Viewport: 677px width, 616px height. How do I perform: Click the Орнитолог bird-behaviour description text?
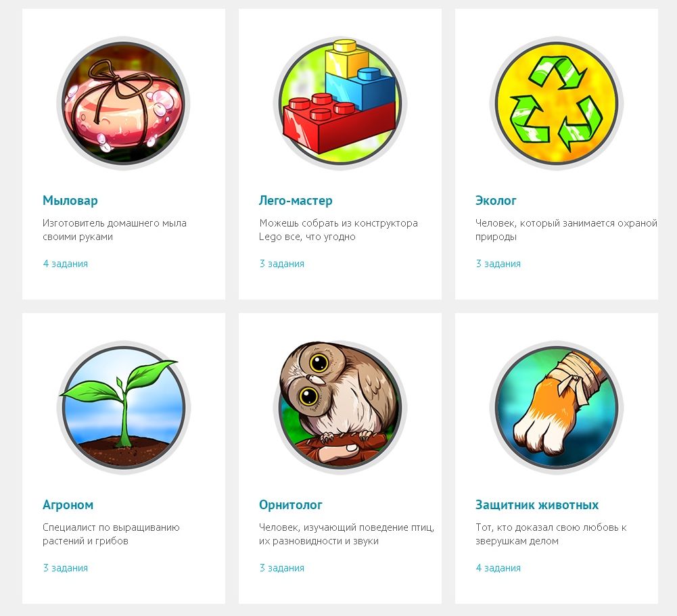[x=347, y=534]
